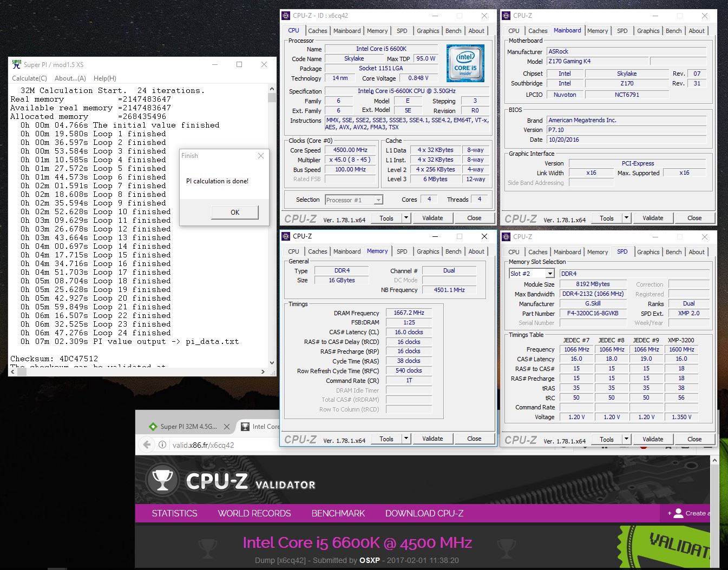Click the DRAM Frequency value 1667.2 MHz
The width and height of the screenshot is (728, 570).
(x=409, y=313)
